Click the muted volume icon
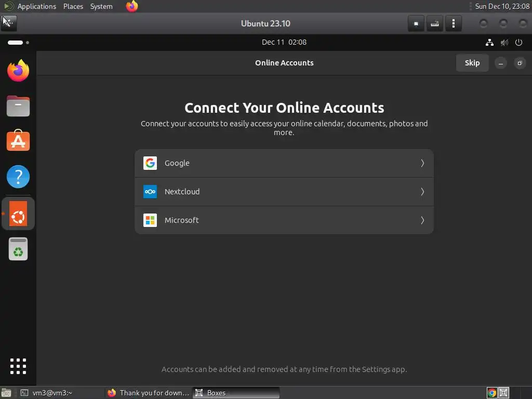Screen dimensions: 532x399 pyautogui.click(x=504, y=43)
